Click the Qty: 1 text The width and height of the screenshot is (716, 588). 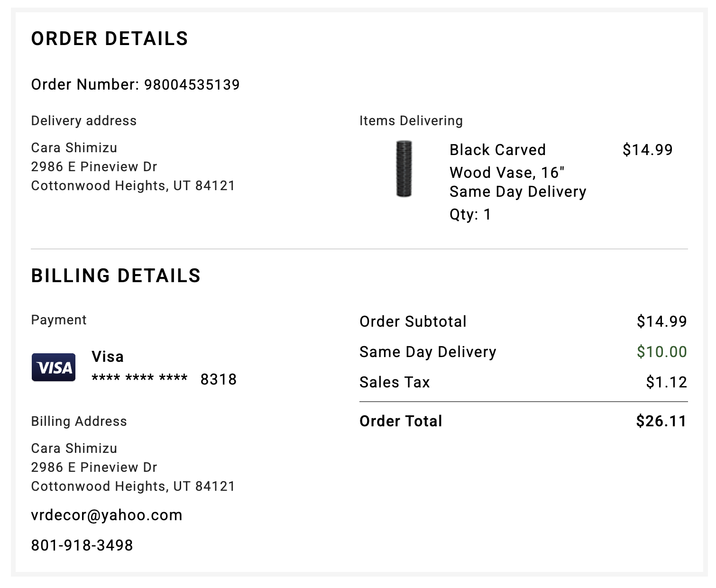[470, 214]
